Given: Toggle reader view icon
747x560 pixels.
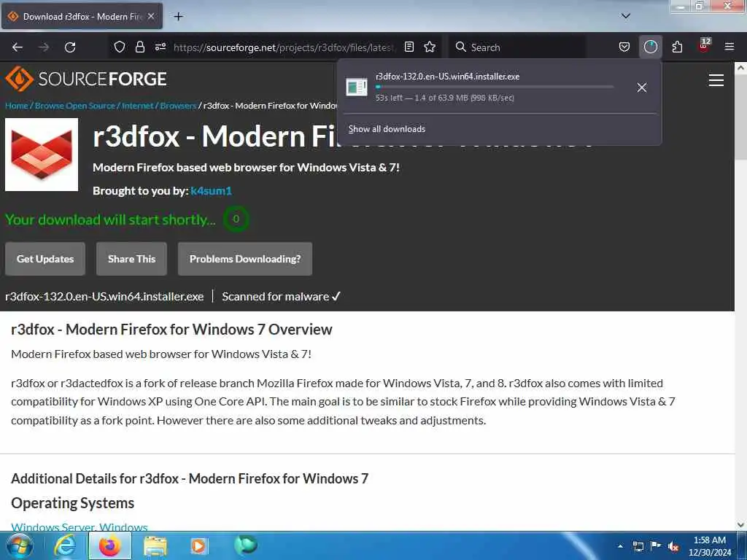Looking at the screenshot, I should tap(409, 47).
